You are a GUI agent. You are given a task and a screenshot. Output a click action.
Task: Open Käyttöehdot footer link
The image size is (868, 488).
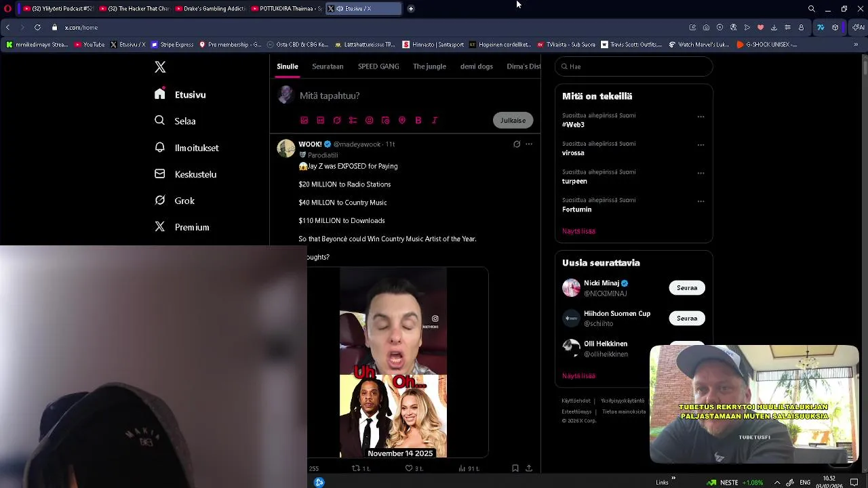(576, 401)
